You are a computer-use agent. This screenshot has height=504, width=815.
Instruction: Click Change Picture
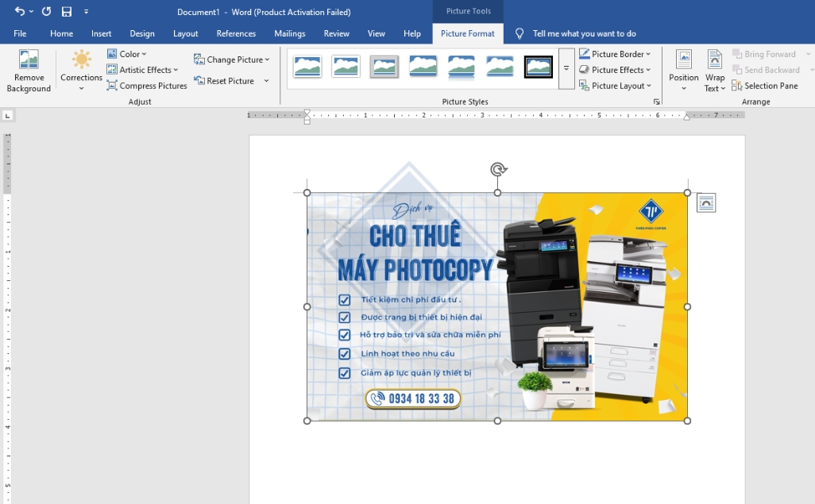231,60
